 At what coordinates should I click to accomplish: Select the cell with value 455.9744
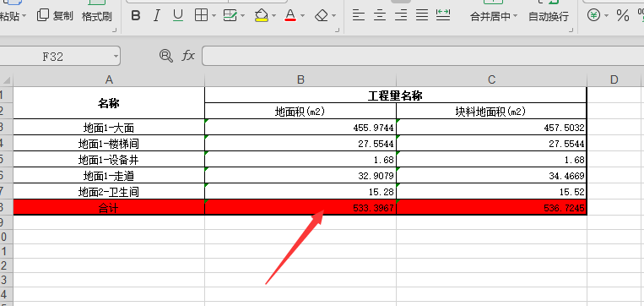tap(300, 127)
